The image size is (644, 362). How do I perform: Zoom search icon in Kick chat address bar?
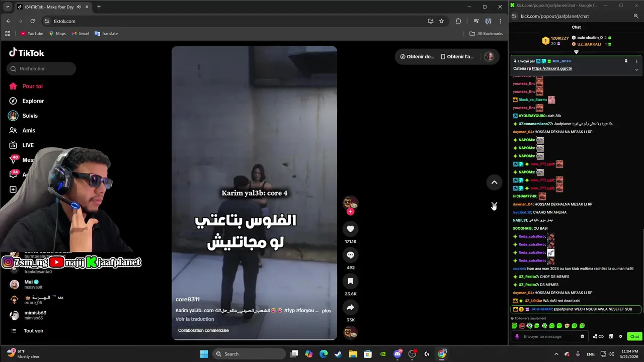pyautogui.click(x=636, y=16)
